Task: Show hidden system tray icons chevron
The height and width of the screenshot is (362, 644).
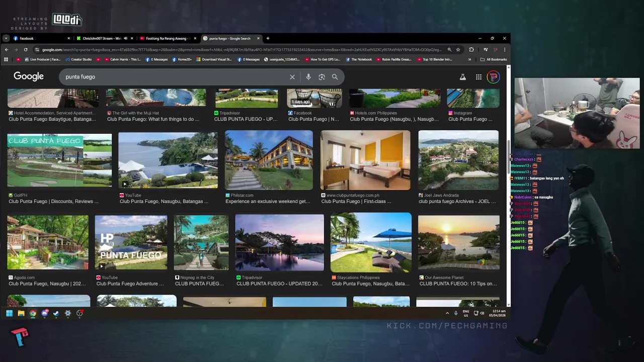Action: (x=447, y=313)
